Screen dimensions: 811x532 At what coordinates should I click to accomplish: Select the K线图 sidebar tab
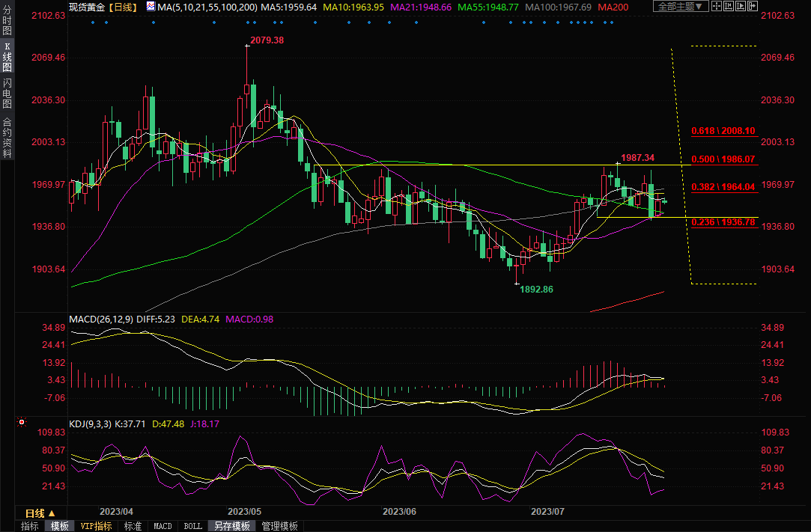(x=7, y=61)
